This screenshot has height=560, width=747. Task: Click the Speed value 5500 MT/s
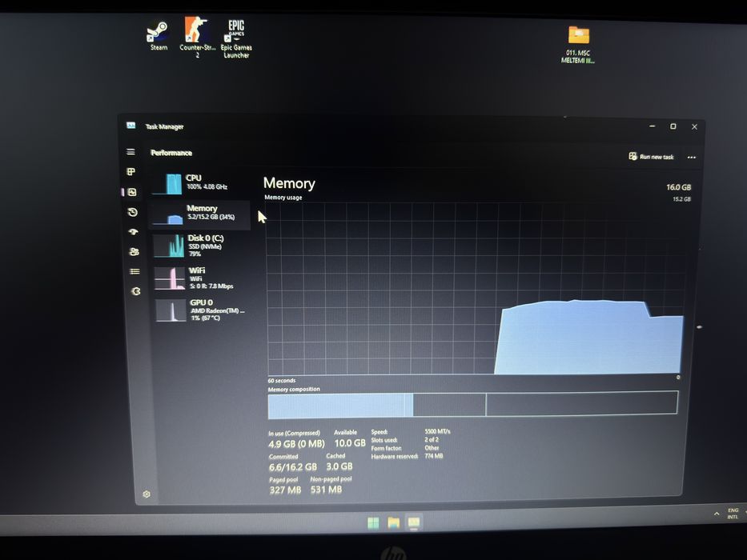point(437,431)
